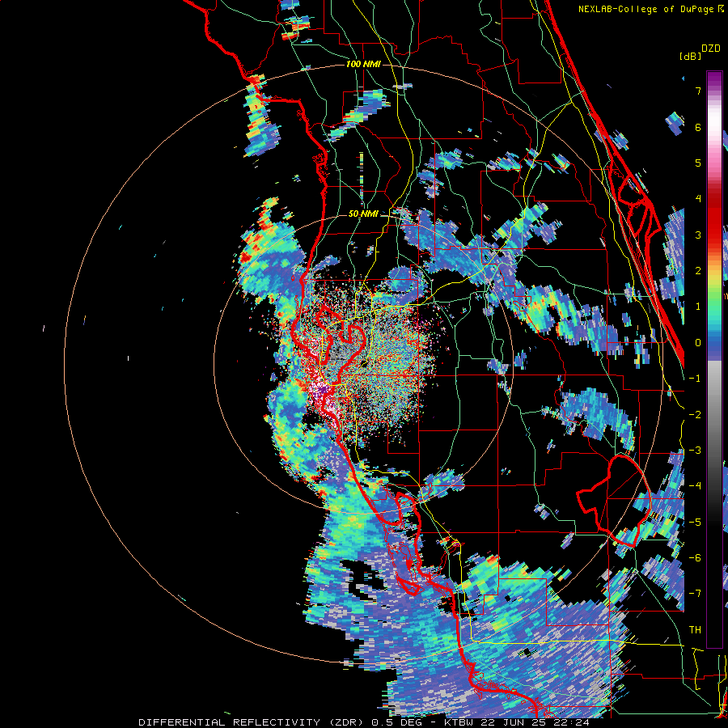
Task: Select the -2 value on color scale
Action: pyautogui.click(x=695, y=415)
